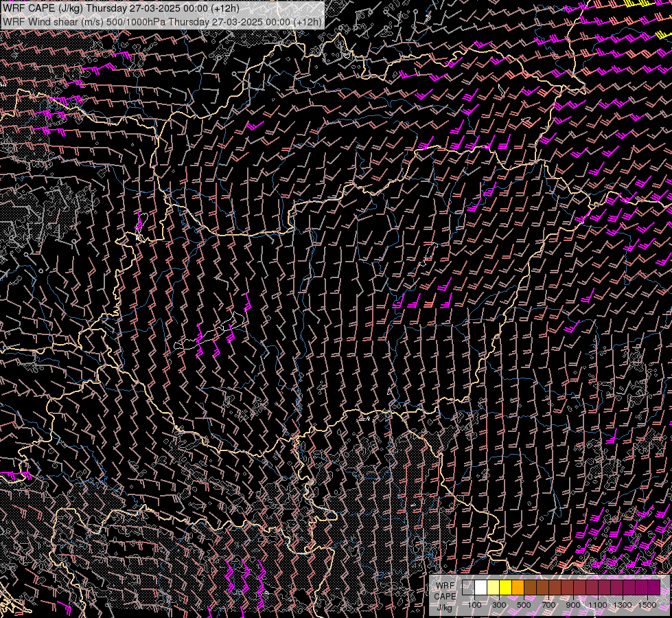672x618 pixels.
Task: Click the 1100 legend value
Action: coord(597,605)
